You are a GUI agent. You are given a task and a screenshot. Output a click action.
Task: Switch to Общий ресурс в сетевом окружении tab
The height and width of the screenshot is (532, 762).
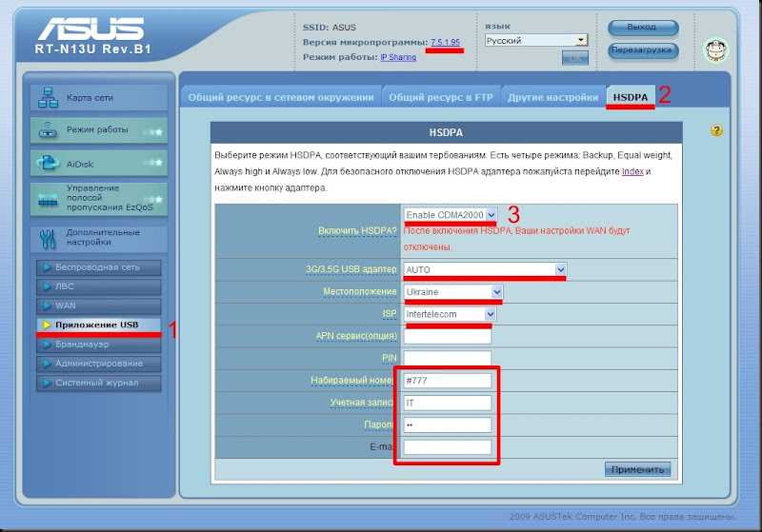click(x=281, y=97)
